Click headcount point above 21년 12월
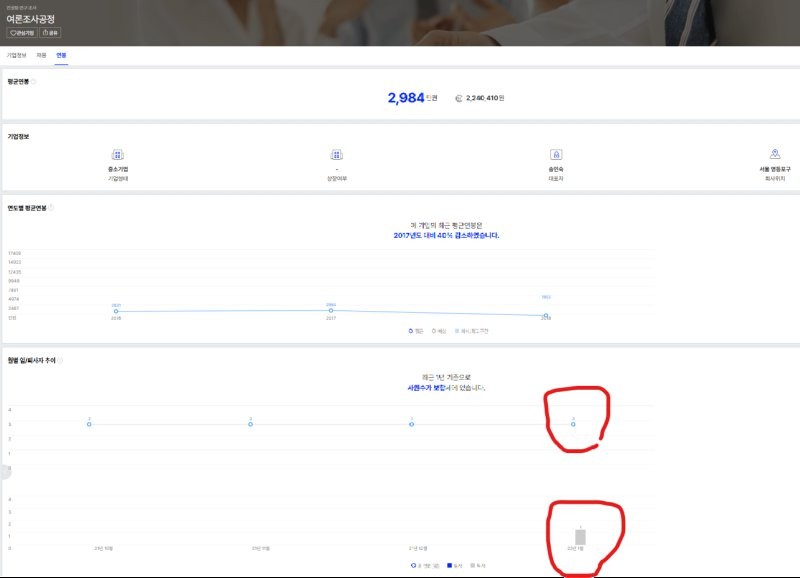Viewport: 800px width, 578px height. [412, 424]
